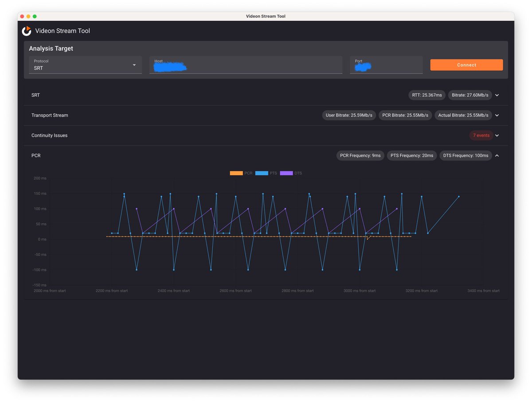Click the Continuity Issues section title
The image size is (532, 403).
pyautogui.click(x=50, y=135)
